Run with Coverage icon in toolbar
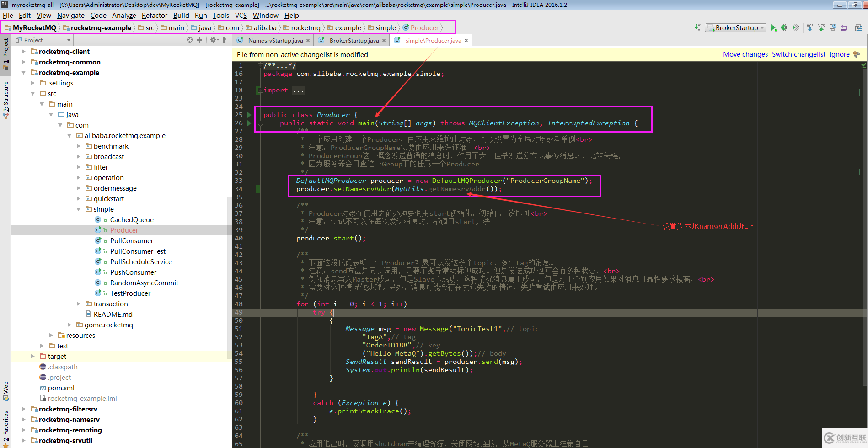The height and width of the screenshot is (448, 868). [x=796, y=28]
